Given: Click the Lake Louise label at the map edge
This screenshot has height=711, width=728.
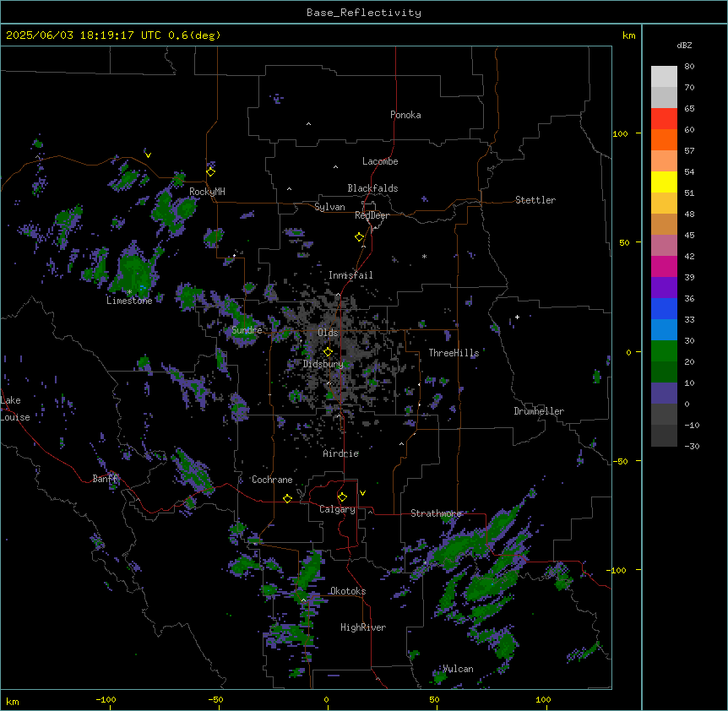Looking at the screenshot, I should click(x=15, y=409).
